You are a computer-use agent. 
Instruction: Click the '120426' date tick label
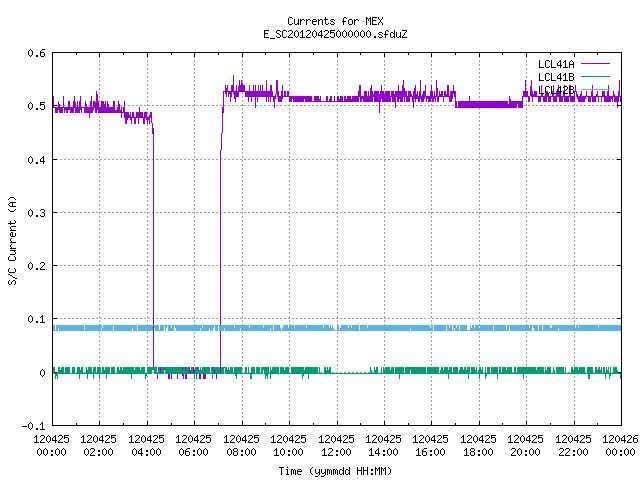(x=620, y=439)
